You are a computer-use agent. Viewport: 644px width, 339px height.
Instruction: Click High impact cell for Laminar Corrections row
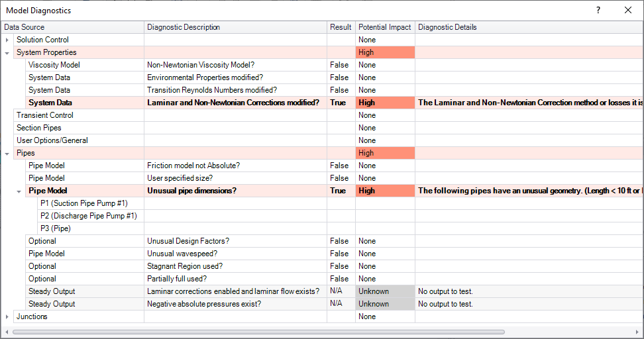385,103
